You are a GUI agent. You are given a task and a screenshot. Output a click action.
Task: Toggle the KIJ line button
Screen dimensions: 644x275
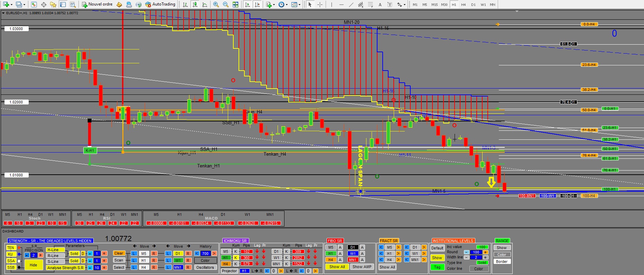click(x=11, y=254)
